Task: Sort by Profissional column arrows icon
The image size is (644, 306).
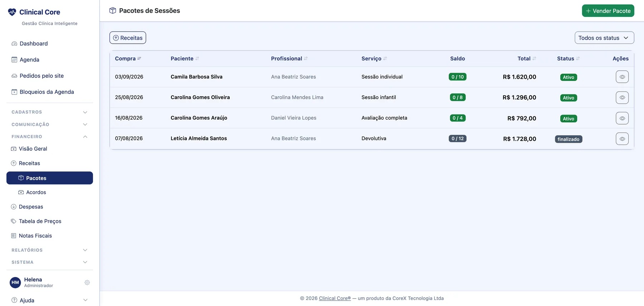Action: (306, 58)
